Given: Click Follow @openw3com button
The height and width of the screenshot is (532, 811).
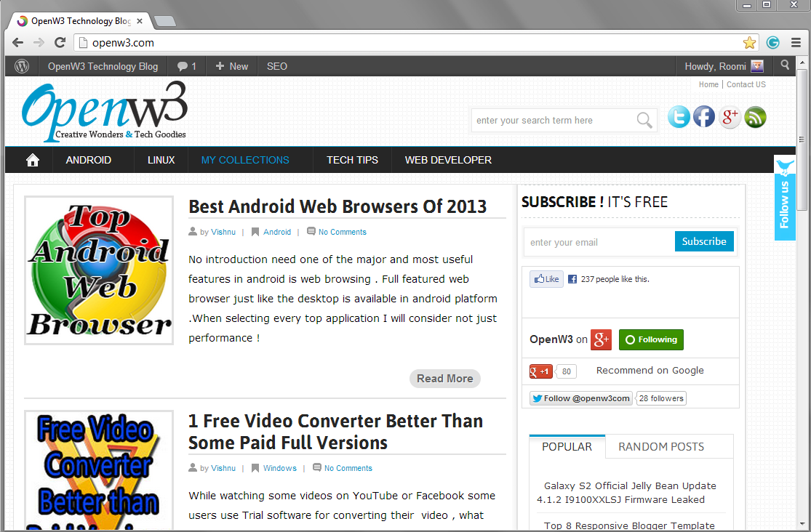Looking at the screenshot, I should pyautogui.click(x=581, y=398).
